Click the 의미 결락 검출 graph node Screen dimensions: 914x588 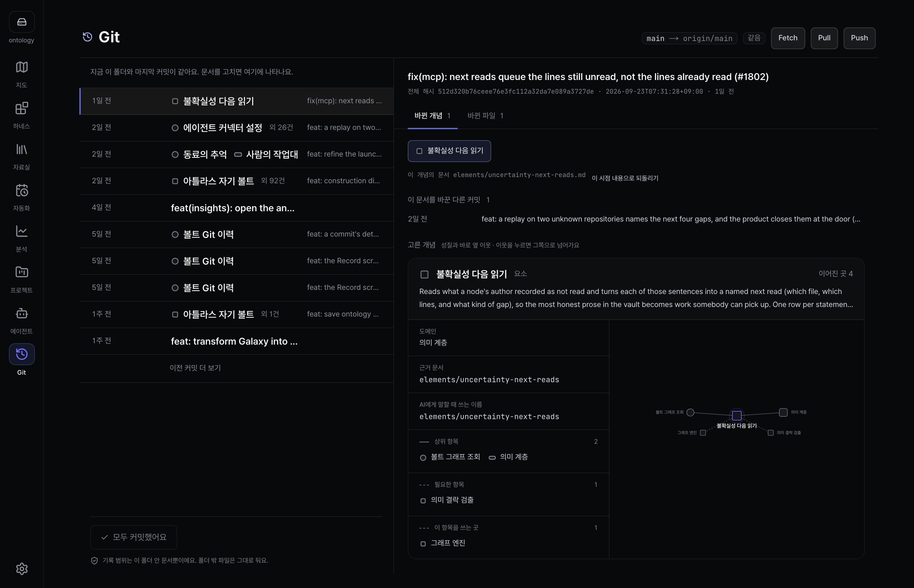pyautogui.click(x=770, y=433)
